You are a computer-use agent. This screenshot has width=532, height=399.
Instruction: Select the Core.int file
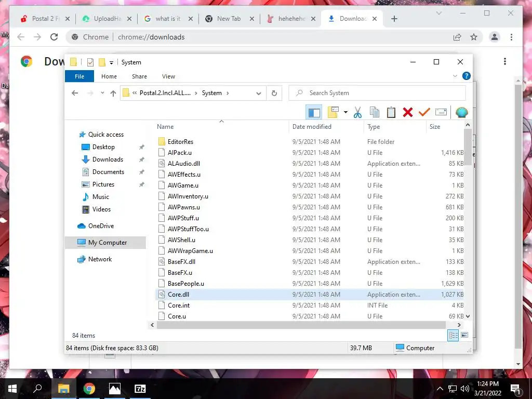179,305
